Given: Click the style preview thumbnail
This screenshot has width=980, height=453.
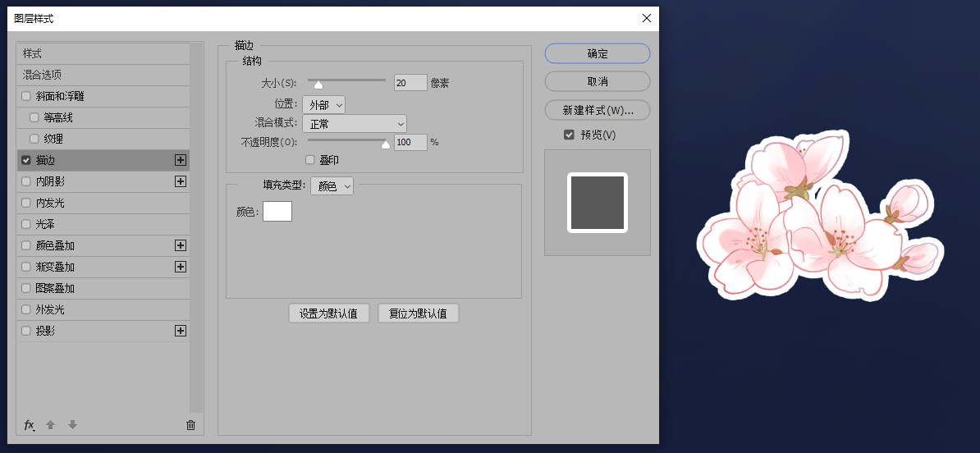Looking at the screenshot, I should tap(598, 203).
